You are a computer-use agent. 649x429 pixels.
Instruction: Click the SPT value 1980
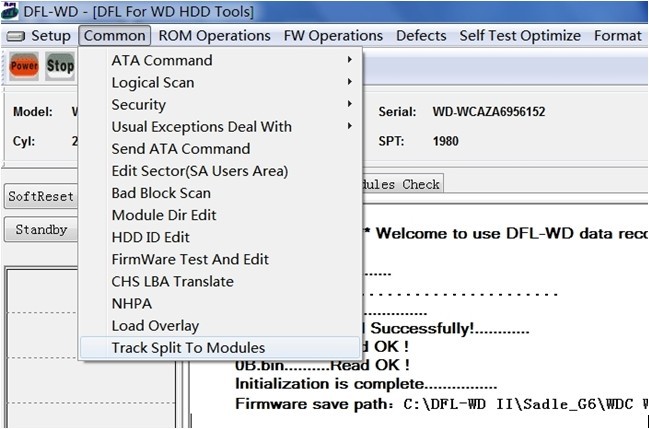coord(446,141)
